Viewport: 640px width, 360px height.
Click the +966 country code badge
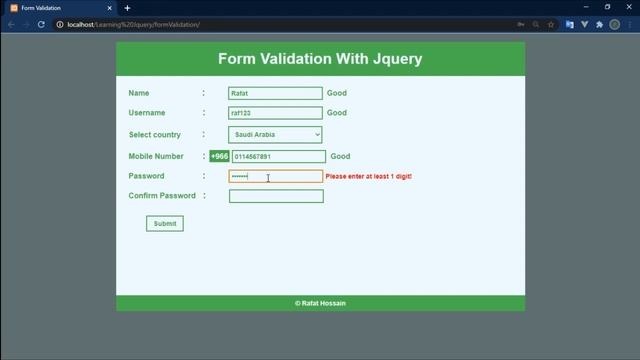tap(219, 156)
